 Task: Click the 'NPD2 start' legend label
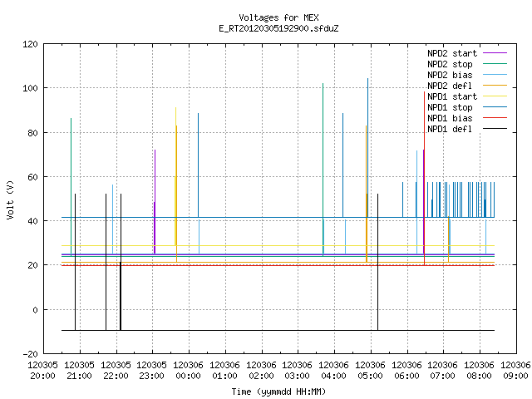(452, 53)
